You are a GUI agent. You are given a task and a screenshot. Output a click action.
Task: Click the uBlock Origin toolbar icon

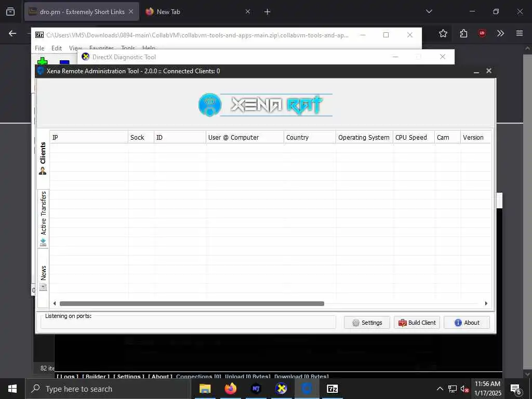(x=482, y=33)
